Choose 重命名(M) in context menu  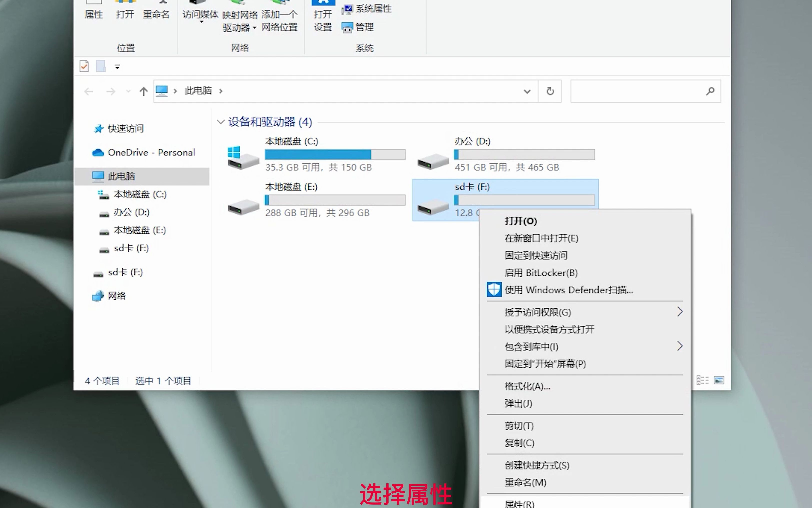(585, 483)
